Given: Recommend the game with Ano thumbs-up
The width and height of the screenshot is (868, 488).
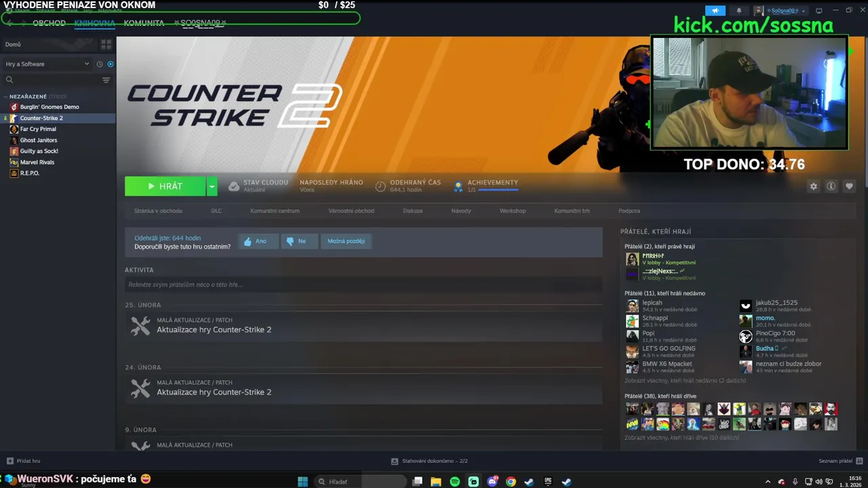Looking at the screenshot, I should [x=258, y=241].
